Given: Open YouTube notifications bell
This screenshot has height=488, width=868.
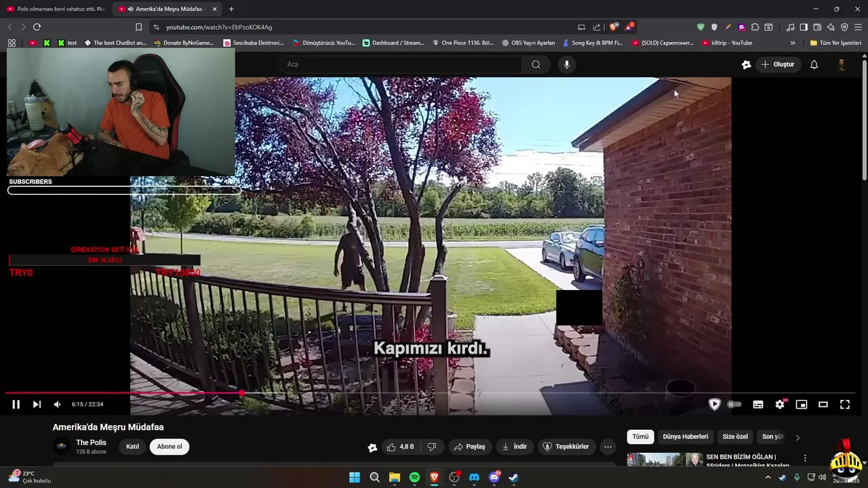Looking at the screenshot, I should coord(814,64).
